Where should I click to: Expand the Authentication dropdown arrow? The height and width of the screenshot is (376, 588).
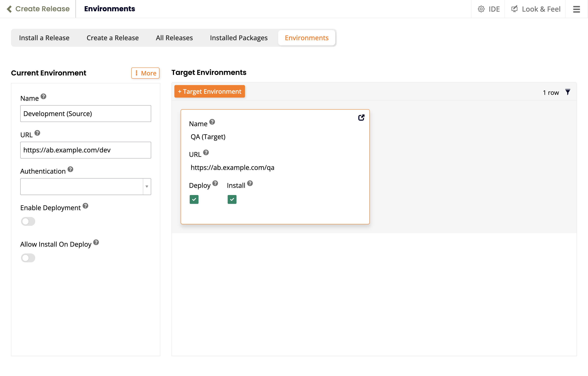147,187
